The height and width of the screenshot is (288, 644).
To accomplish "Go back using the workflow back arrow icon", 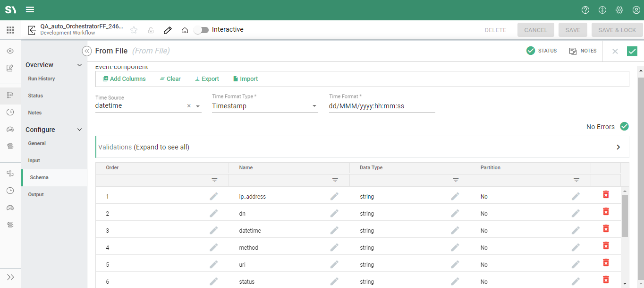I will click(32, 30).
